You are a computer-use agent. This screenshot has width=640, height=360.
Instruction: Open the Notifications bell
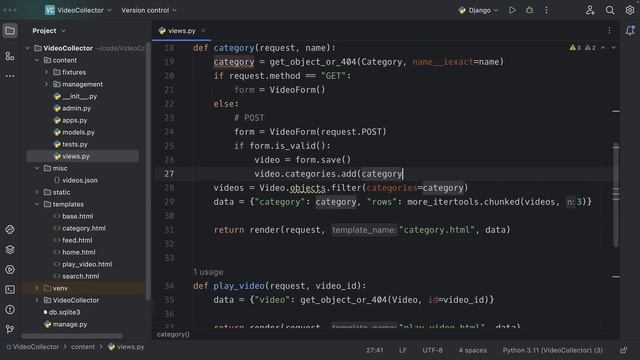[x=630, y=31]
